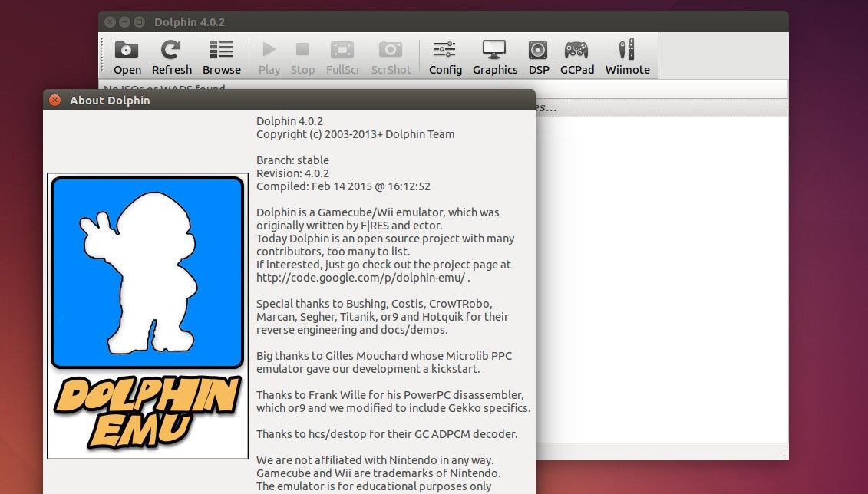Click the code.google.com project page URL
Viewport: 868px width, 494px height.
(361, 278)
